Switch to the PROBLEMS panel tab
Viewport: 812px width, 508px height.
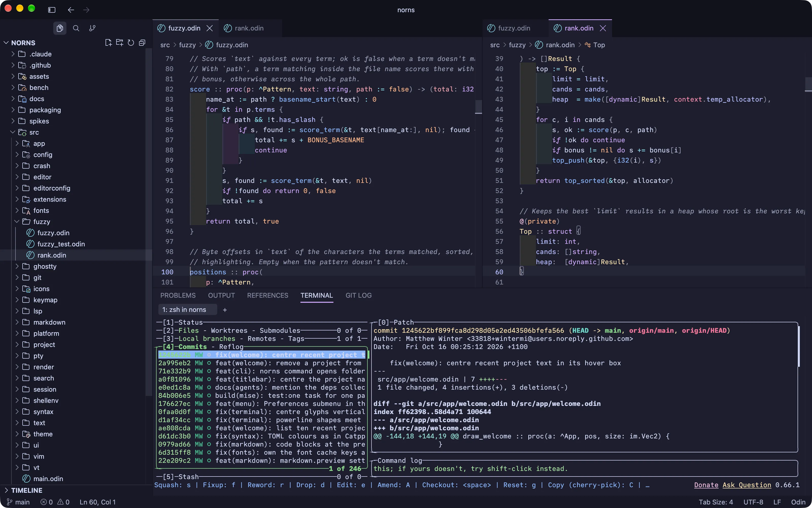pyautogui.click(x=178, y=295)
